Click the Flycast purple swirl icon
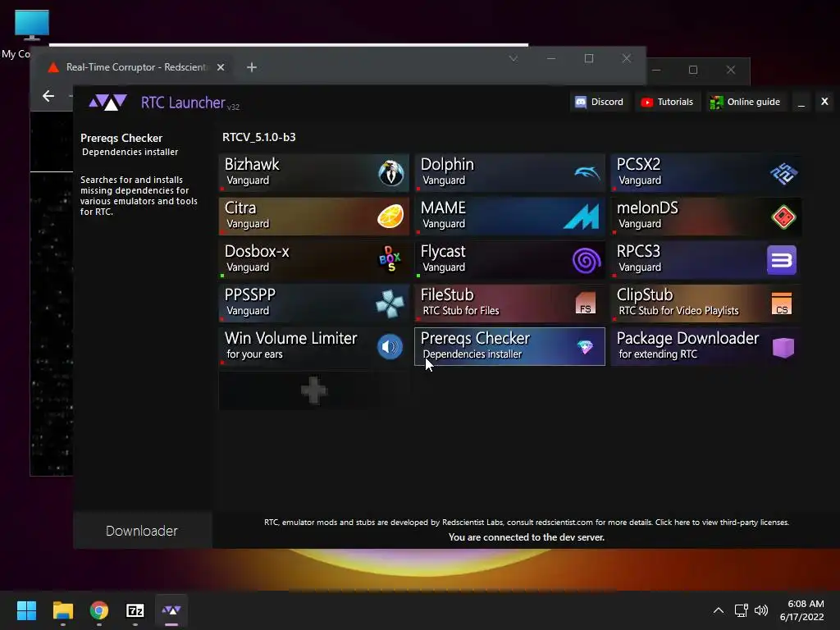This screenshot has width=840, height=630. point(586,260)
